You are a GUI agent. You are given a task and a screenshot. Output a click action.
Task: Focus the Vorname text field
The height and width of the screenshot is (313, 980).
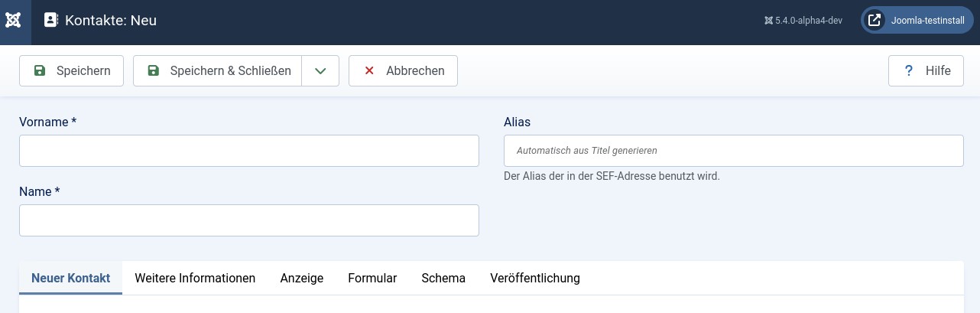(x=248, y=151)
